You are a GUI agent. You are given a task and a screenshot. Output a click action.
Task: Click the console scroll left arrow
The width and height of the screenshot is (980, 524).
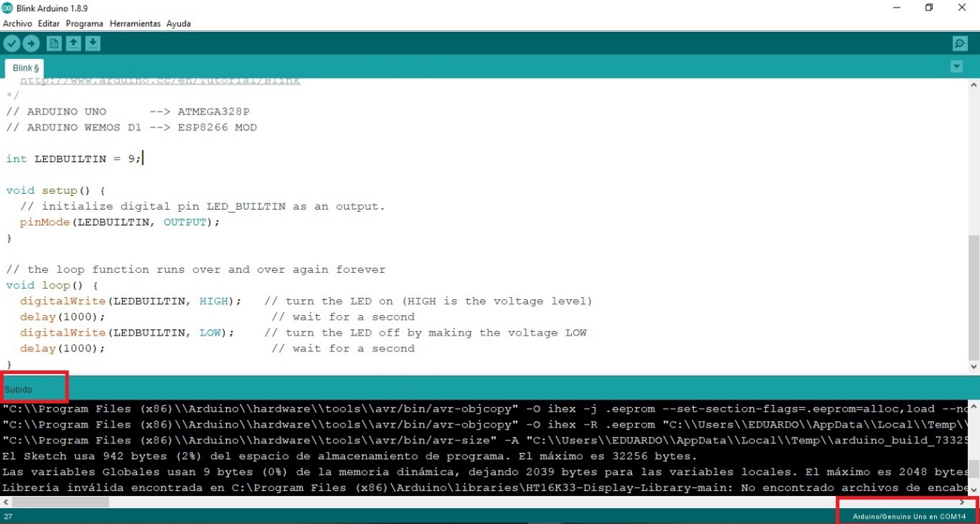(x=5, y=501)
